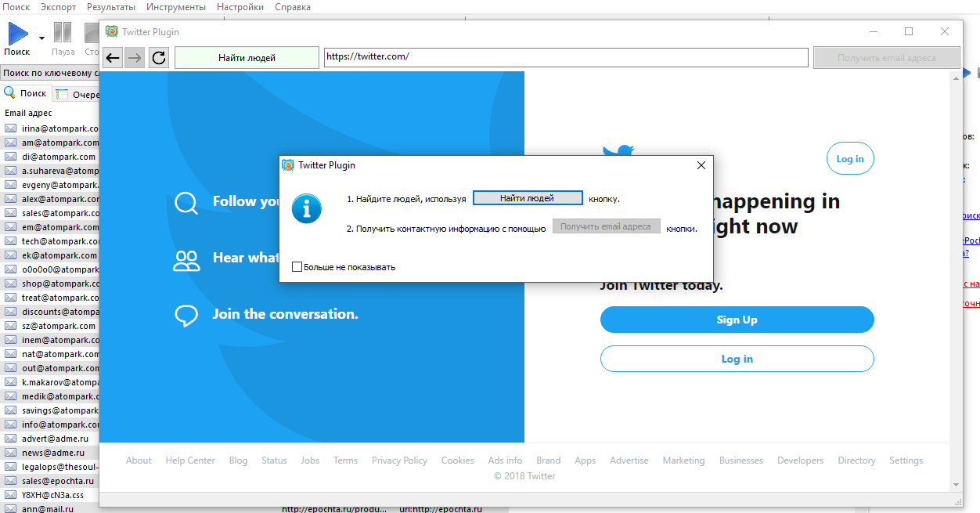Click Найти людей inside the info dialog
The image size is (980, 513).
(x=528, y=198)
